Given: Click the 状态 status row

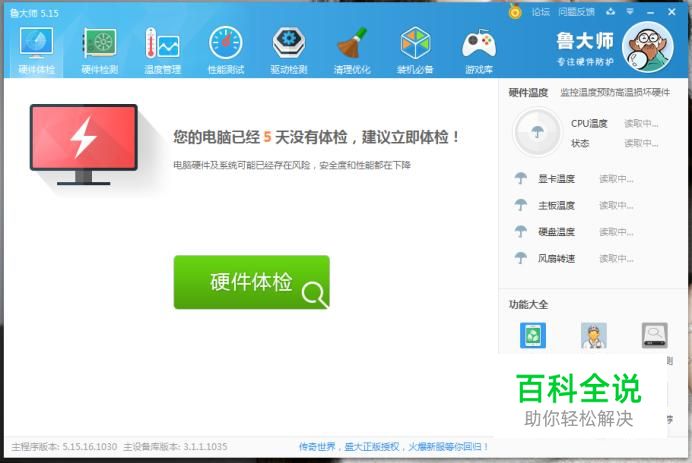Looking at the screenshot, I should (x=614, y=143).
